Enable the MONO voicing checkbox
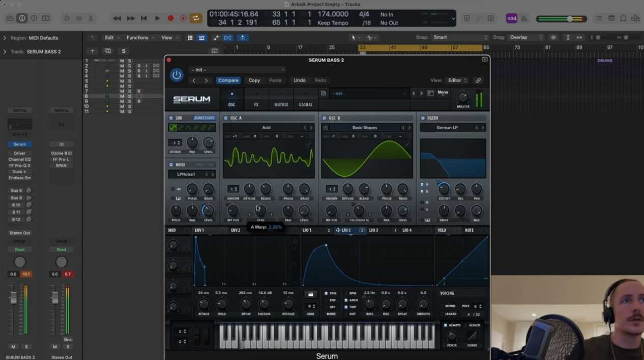Viewport: 644px width, 360px height. click(442, 306)
